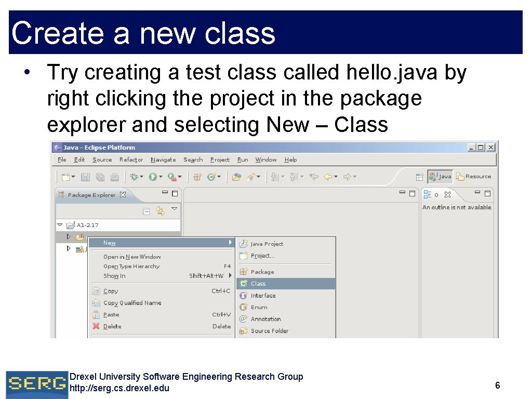This screenshot has width=532, height=399.
Task: Minimize the Outline view
Action: click(x=477, y=192)
